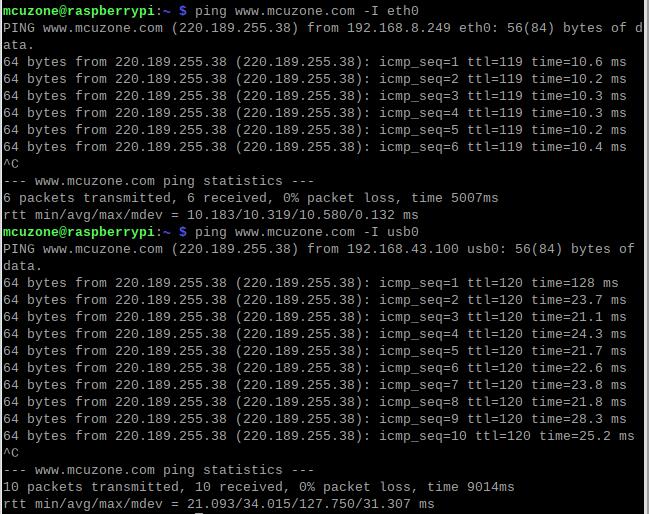Click the eth0 reply line icmp_seq=5 ttl=119
Image resolution: width=649 pixels, height=514 pixels.
[x=315, y=130]
